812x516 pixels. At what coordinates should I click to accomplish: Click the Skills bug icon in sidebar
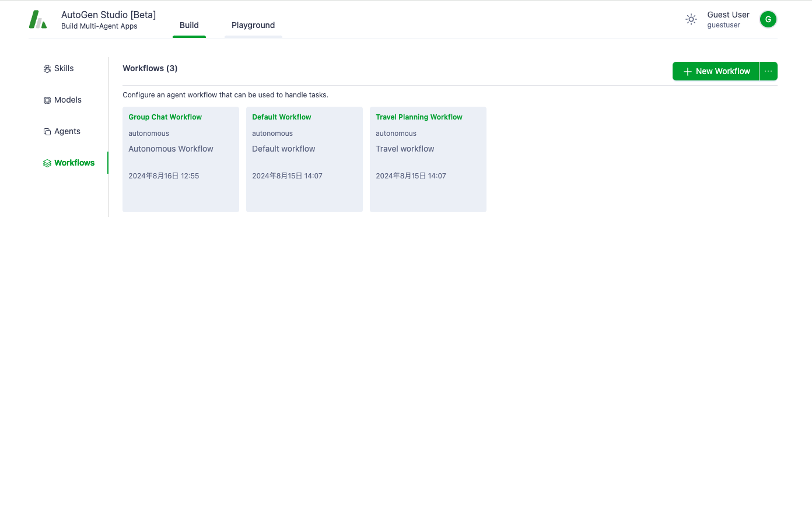(47, 69)
